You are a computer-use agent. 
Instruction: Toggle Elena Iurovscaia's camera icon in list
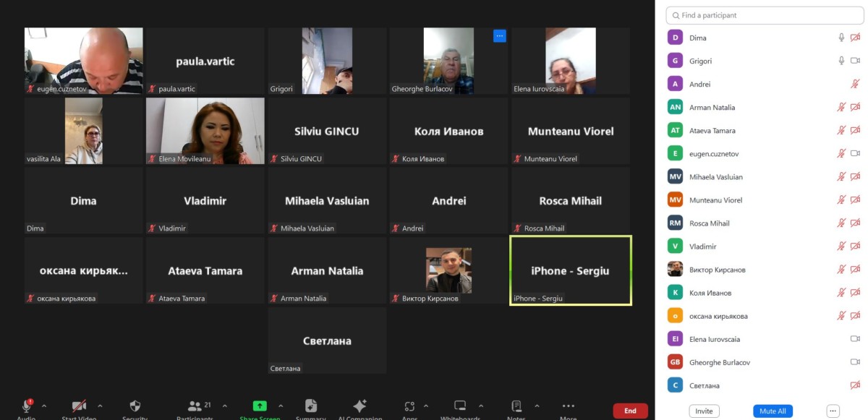[855, 339]
